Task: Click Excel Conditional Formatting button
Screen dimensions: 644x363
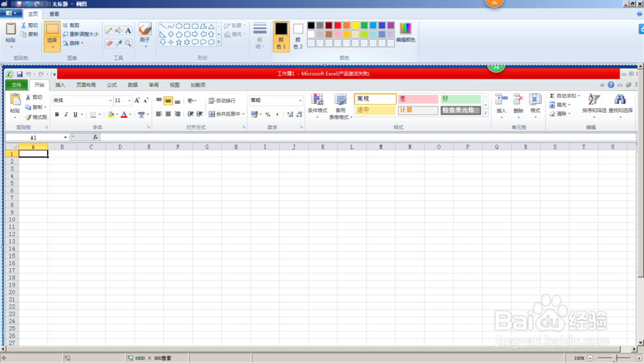Action: tap(317, 106)
